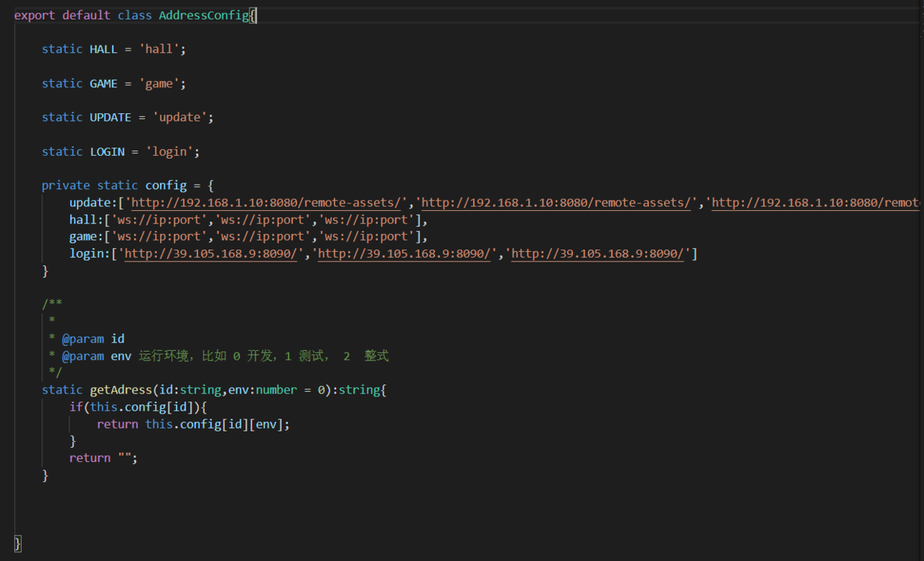
Task: Click the AddressConfig class name
Action: 203,15
